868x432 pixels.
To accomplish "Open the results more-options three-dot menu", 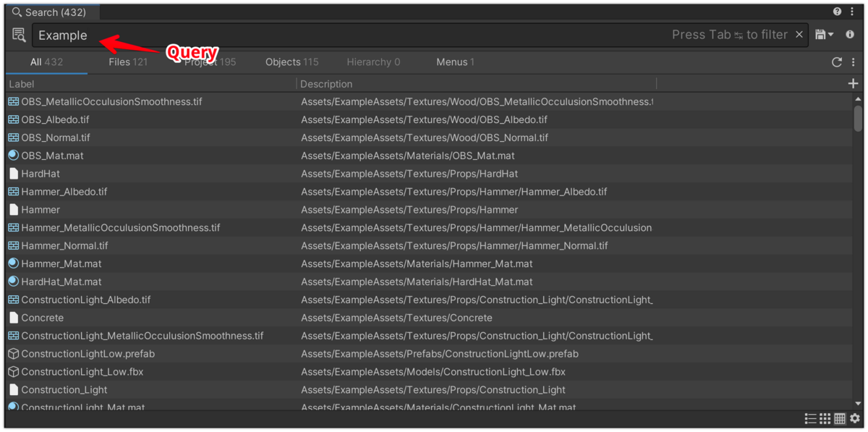I will [x=854, y=62].
